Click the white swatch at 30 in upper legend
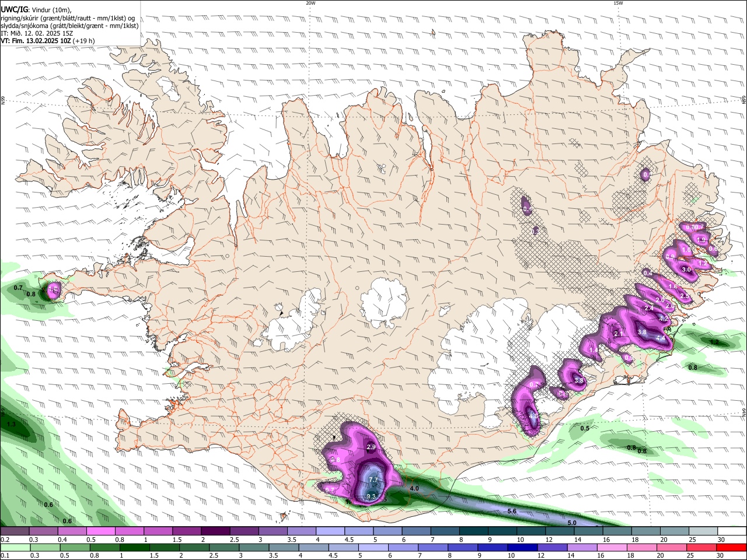747x560 pixels. click(x=732, y=531)
